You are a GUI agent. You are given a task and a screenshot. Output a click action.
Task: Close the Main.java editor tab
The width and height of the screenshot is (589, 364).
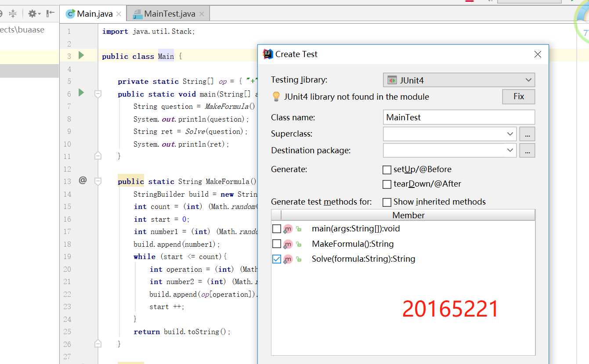tap(119, 14)
